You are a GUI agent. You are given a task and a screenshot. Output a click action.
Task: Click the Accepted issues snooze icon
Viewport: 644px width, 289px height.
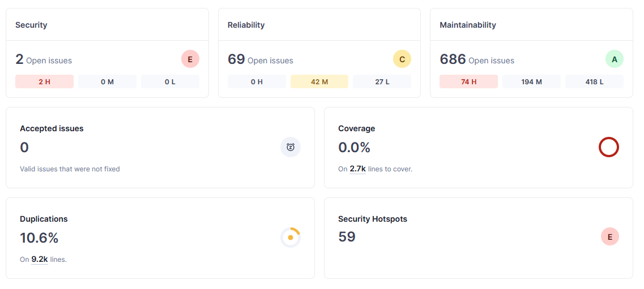point(291,147)
